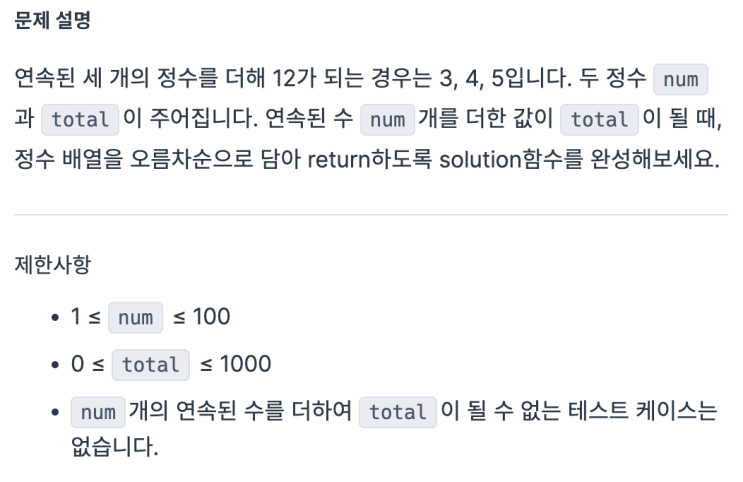Viewport: 743px width, 482px height.
Task: Click the horizontal divider line below the description
Action: pos(371,215)
